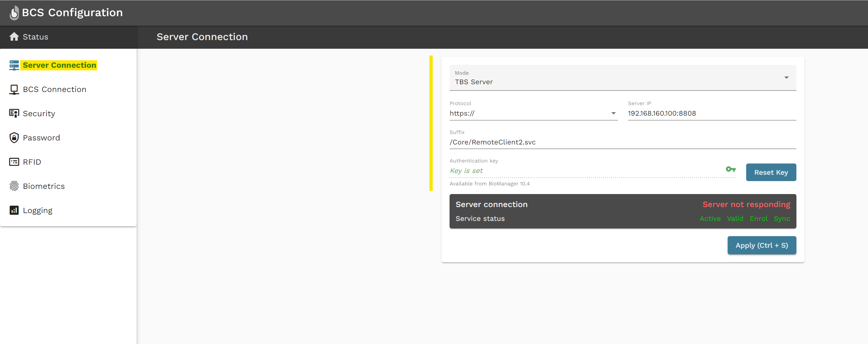Click the 'Active' service status
Viewport: 868px width, 344px height.
[710, 219]
